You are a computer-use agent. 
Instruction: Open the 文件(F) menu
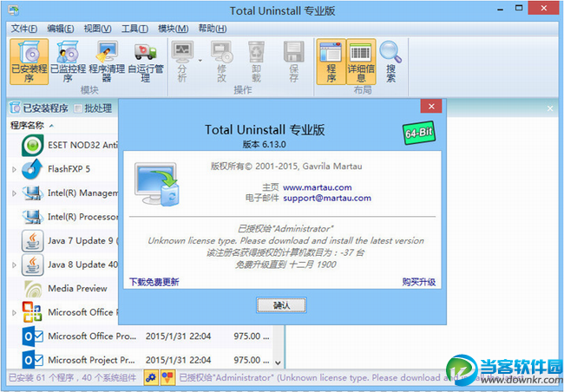23,29
